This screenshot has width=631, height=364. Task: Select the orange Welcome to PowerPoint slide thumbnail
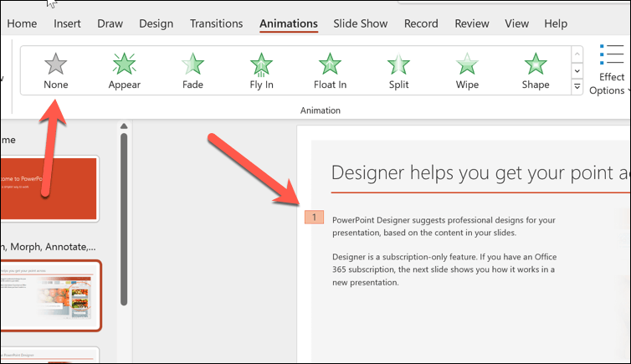[49, 188]
